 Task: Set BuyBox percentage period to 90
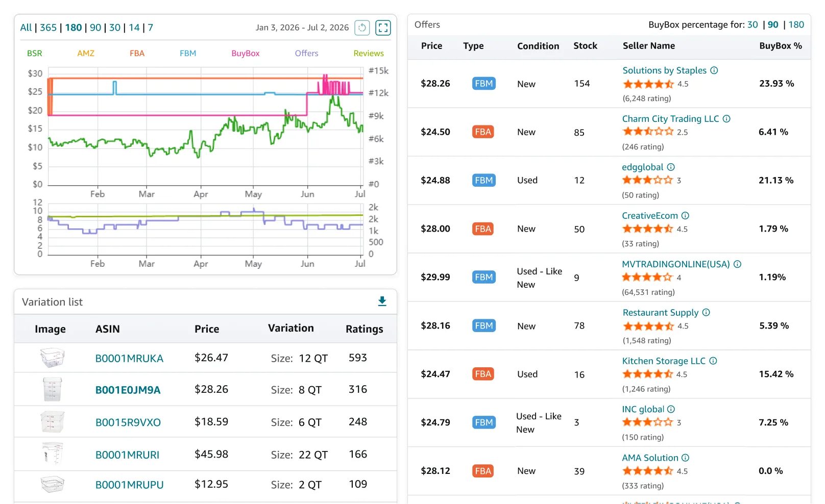[773, 24]
